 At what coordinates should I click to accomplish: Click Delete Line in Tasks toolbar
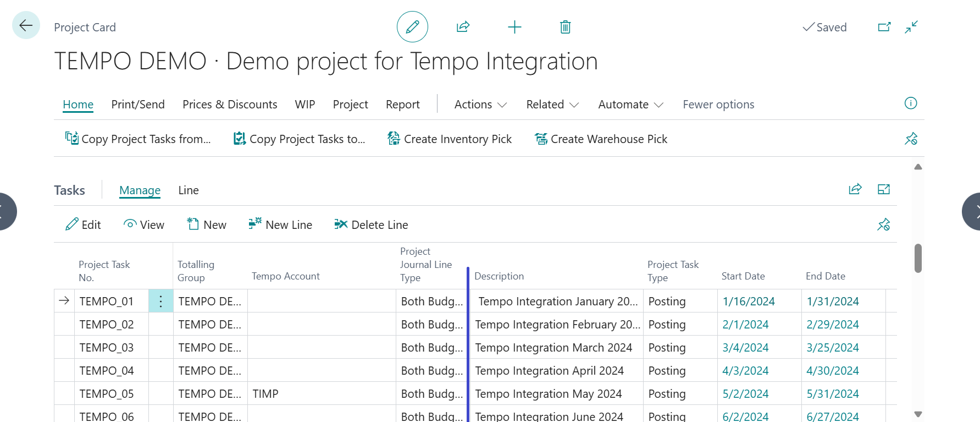coord(372,225)
